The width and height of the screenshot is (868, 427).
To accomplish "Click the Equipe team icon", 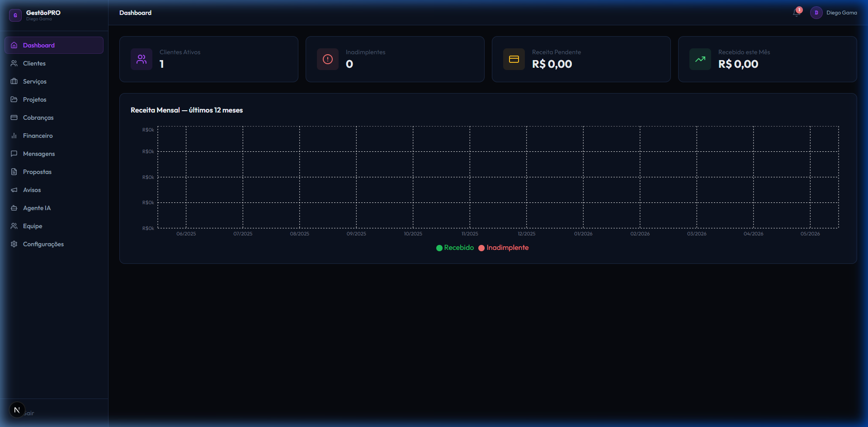I will click(14, 226).
